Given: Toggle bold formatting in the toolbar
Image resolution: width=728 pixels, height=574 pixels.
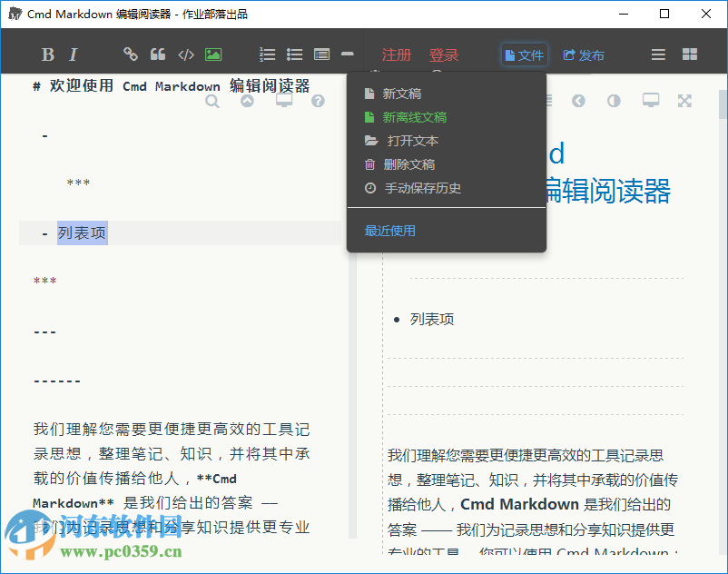Looking at the screenshot, I should click(47, 54).
